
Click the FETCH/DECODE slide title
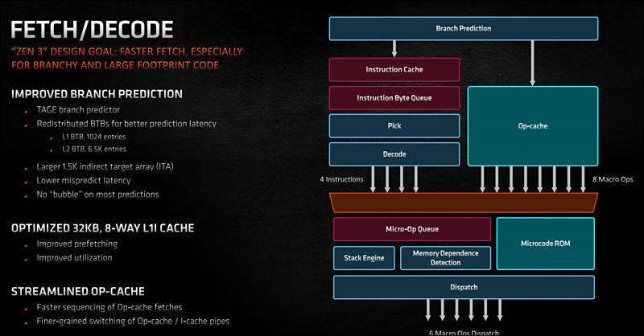click(x=92, y=30)
